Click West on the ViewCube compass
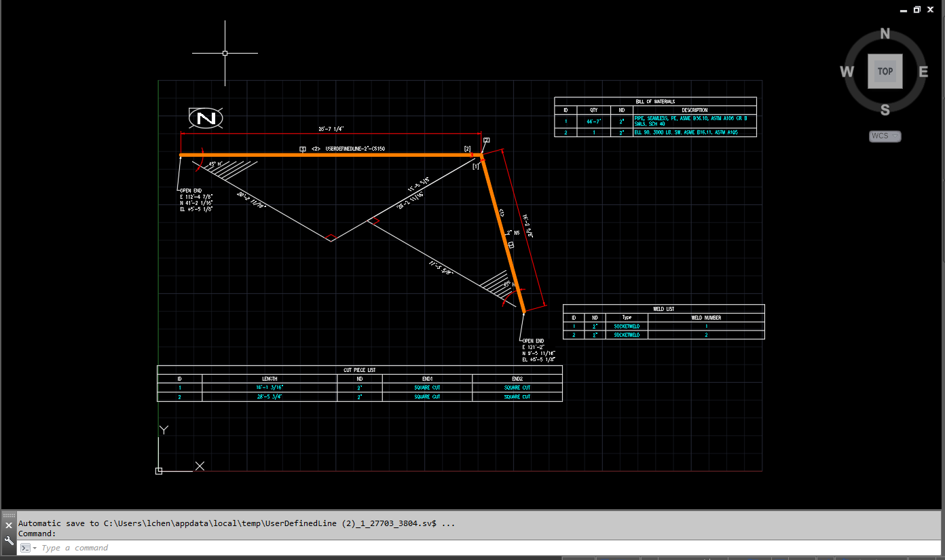Viewport: 945px width, 560px height. tap(847, 71)
